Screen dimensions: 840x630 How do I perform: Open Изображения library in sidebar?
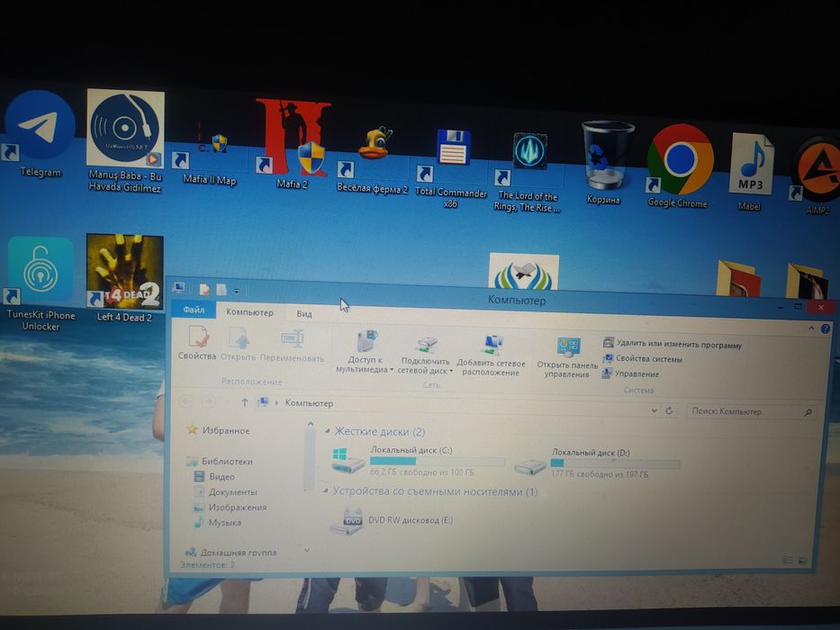click(x=230, y=507)
